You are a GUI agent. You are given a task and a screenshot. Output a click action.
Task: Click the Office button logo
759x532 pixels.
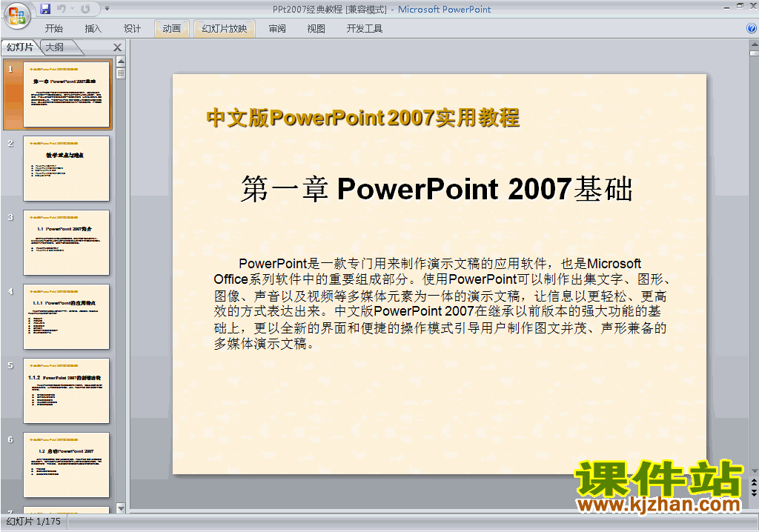pos(17,16)
